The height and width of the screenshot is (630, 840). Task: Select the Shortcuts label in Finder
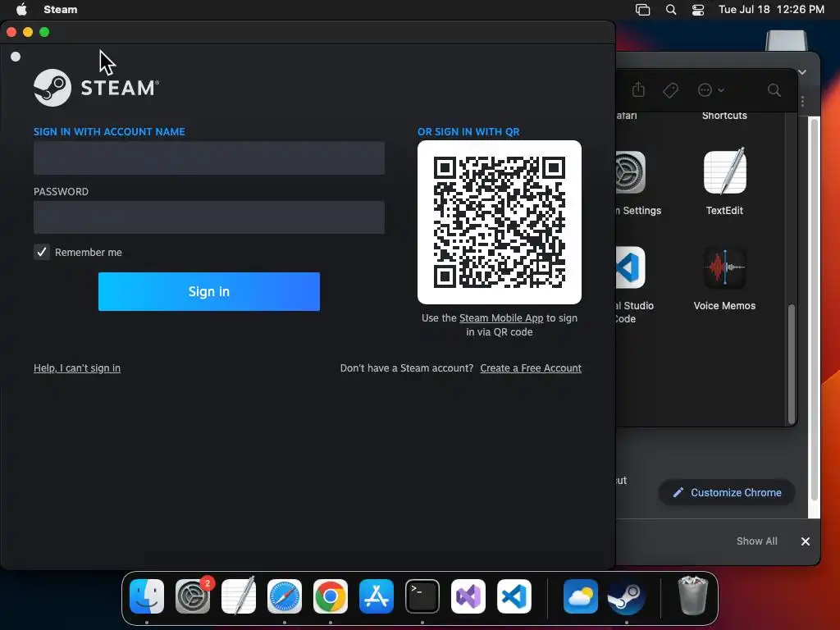[x=724, y=115]
